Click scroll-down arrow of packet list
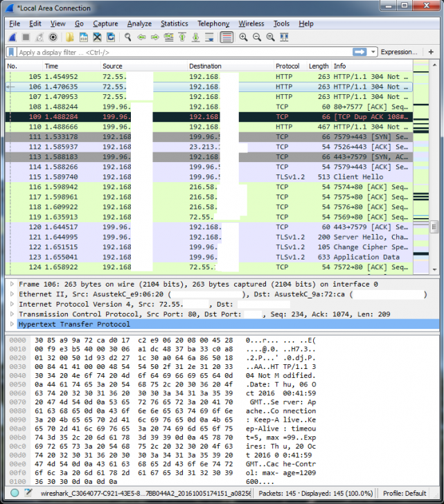The height and width of the screenshot is (504, 444). pyautogui.click(x=434, y=269)
